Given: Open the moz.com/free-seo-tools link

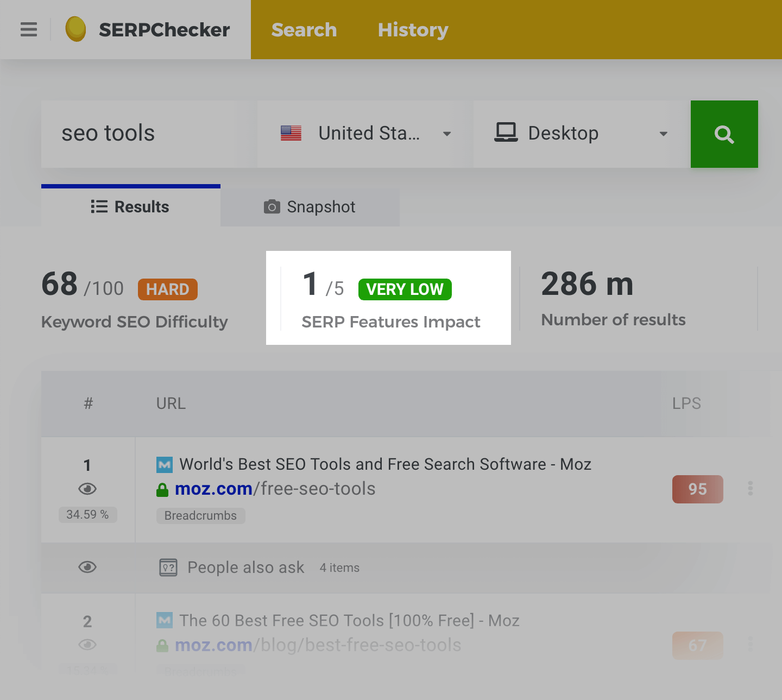Looking at the screenshot, I should point(275,489).
